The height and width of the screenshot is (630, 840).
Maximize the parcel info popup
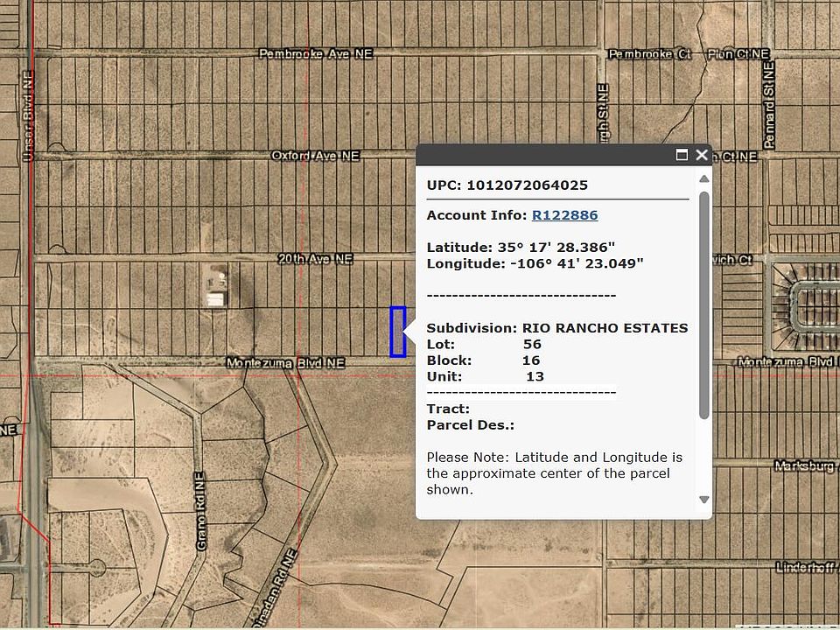click(x=682, y=155)
